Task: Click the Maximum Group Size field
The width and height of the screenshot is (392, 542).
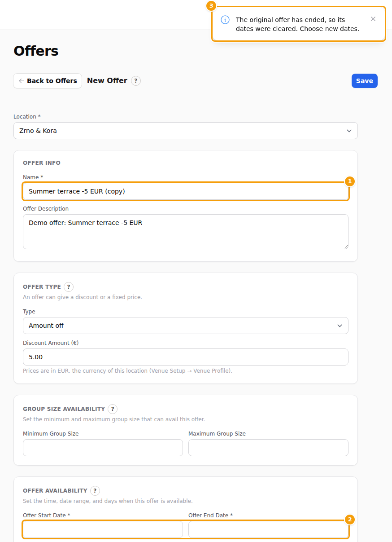Action: click(x=268, y=448)
